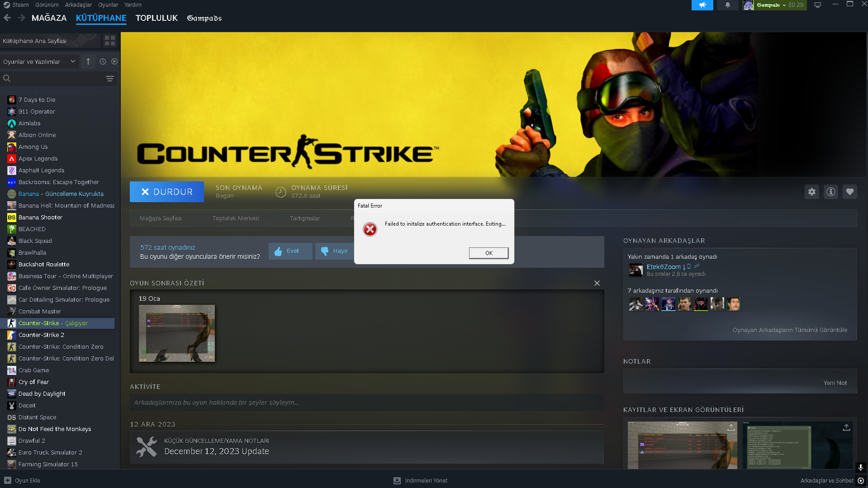
Task: Open first friend avatar in played-by row
Action: pos(636,304)
